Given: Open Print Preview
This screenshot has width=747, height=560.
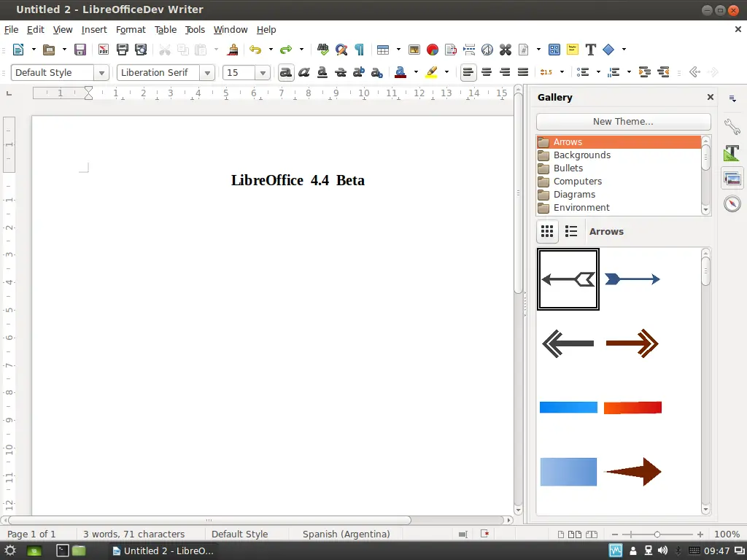Looking at the screenshot, I should [x=141, y=50].
